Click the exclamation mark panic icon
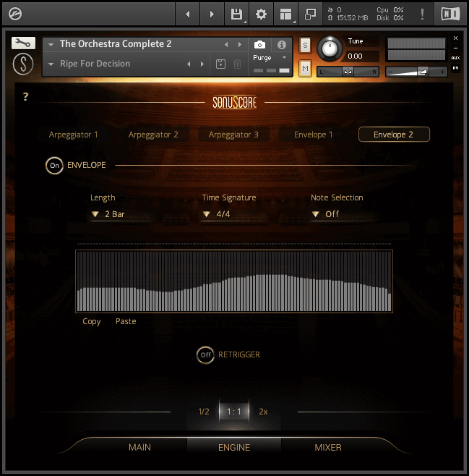The image size is (469, 476). [422, 14]
